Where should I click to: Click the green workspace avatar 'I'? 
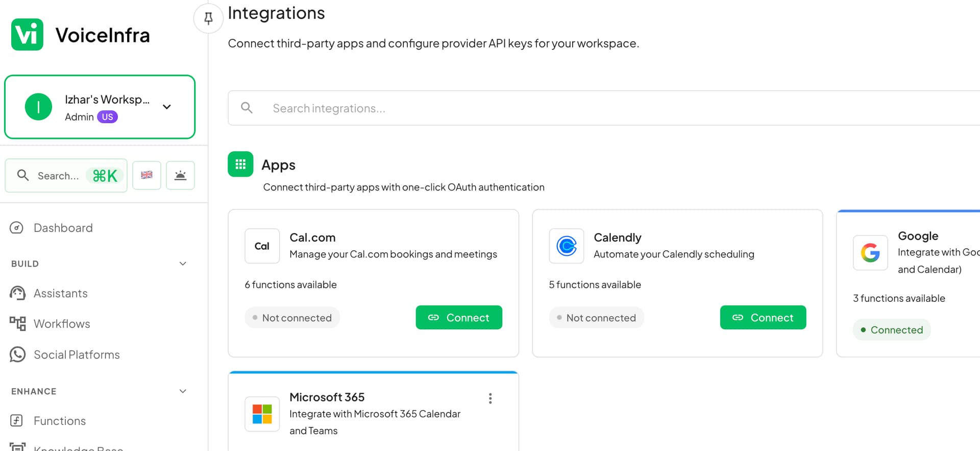coord(38,107)
